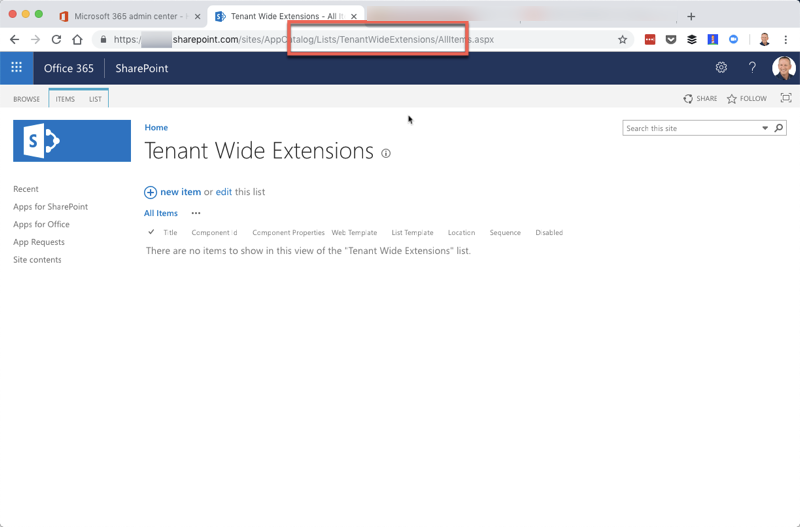This screenshot has height=527, width=800.
Task: Sort by List Template column
Action: [412, 233]
